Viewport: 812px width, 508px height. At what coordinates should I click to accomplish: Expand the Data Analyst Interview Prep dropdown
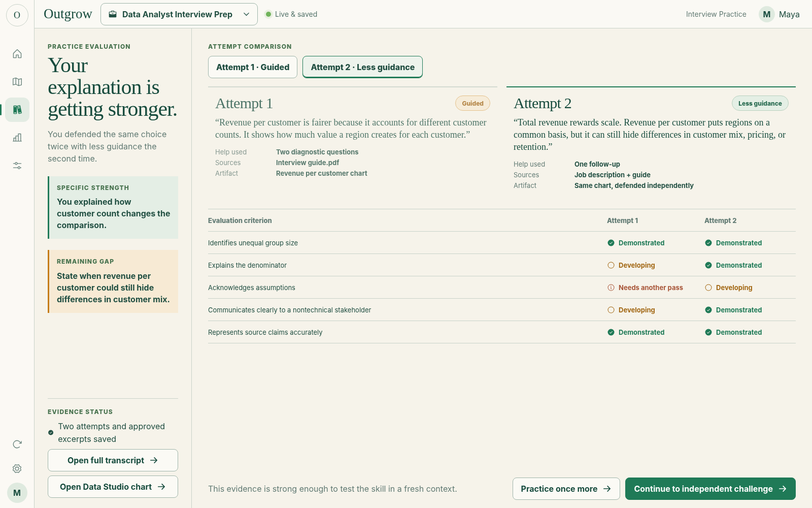(x=179, y=14)
